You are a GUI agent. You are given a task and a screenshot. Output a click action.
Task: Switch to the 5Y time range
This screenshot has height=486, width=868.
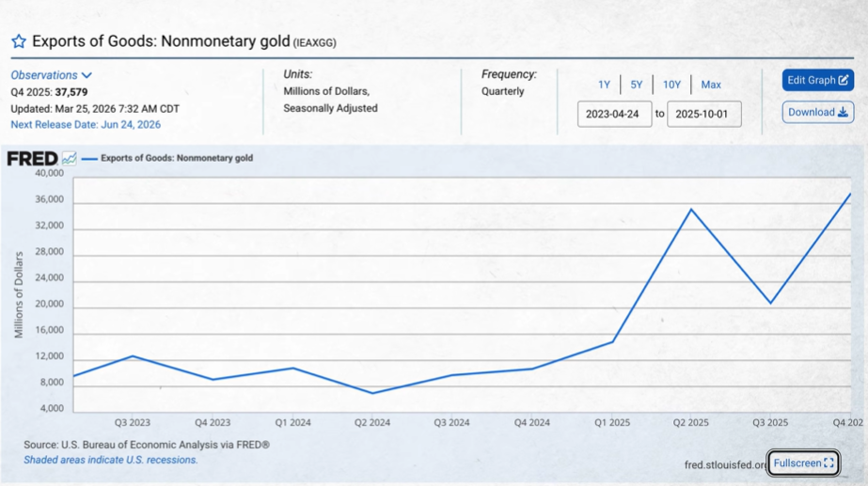pyautogui.click(x=637, y=85)
